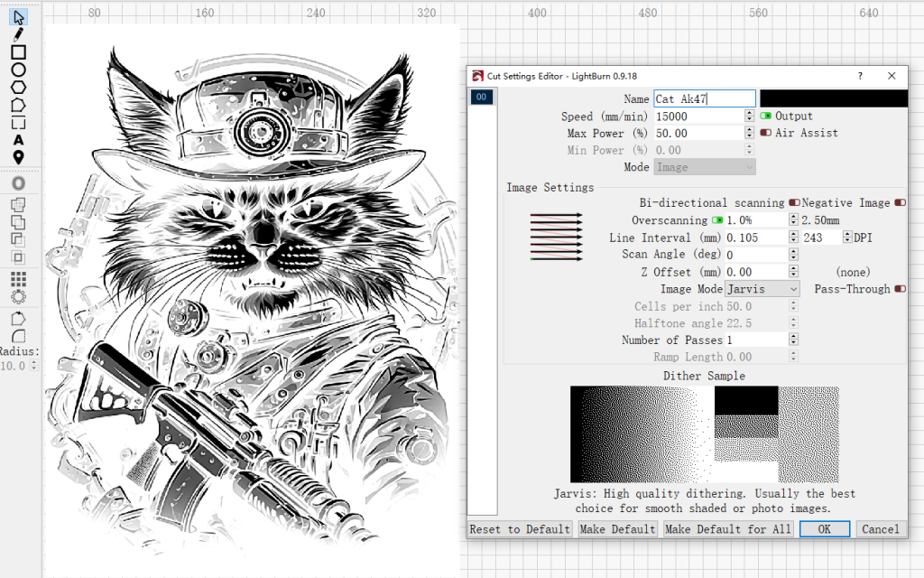Select the arrow Select tool
The width and height of the screenshot is (924, 578).
coord(18,17)
